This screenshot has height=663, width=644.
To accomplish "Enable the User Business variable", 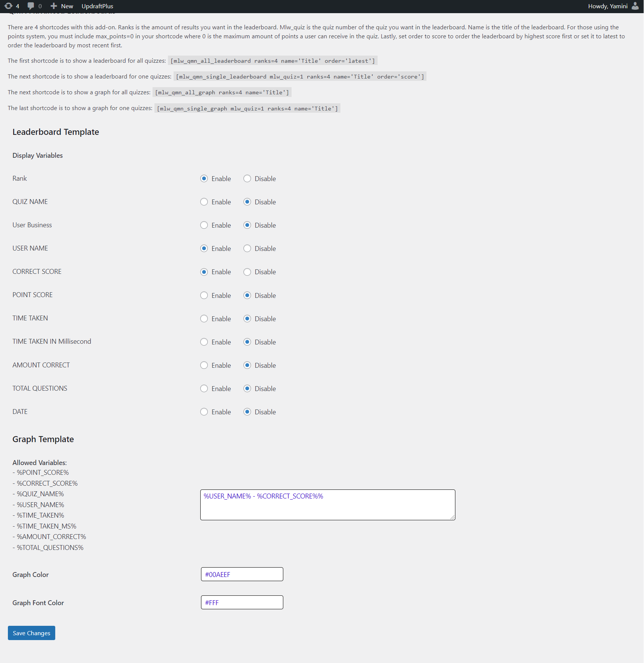I will tap(204, 225).
